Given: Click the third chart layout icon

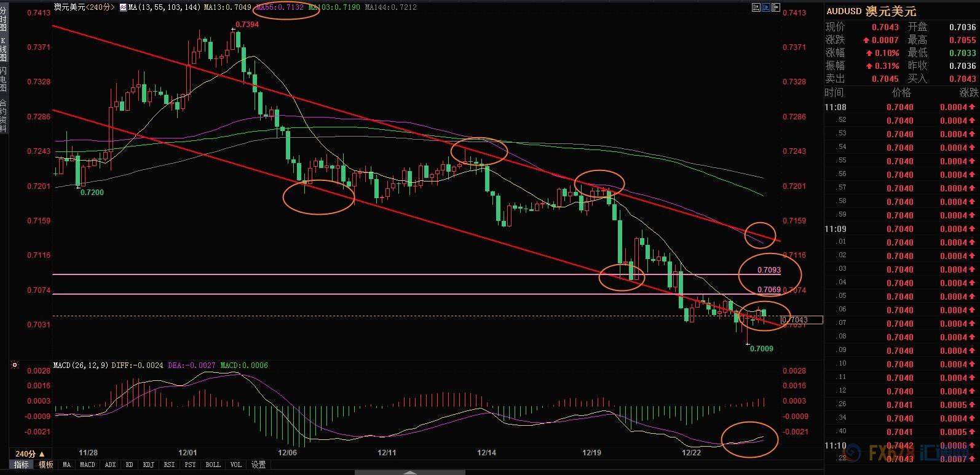Looking at the screenshot, I should 775,7.
